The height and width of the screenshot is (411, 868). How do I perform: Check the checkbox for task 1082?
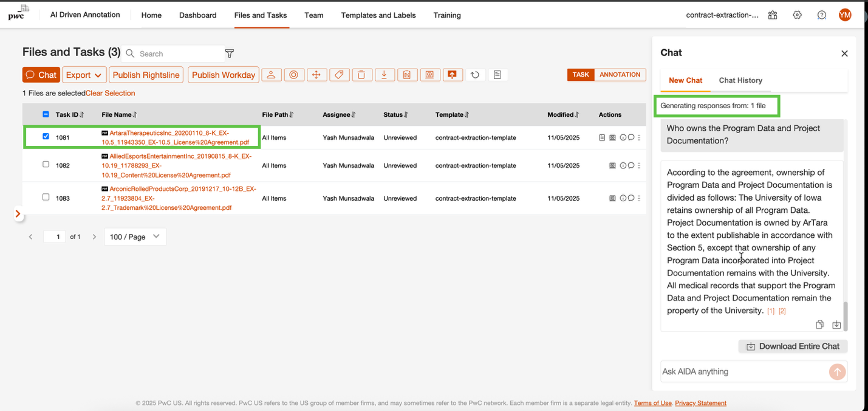click(45, 165)
